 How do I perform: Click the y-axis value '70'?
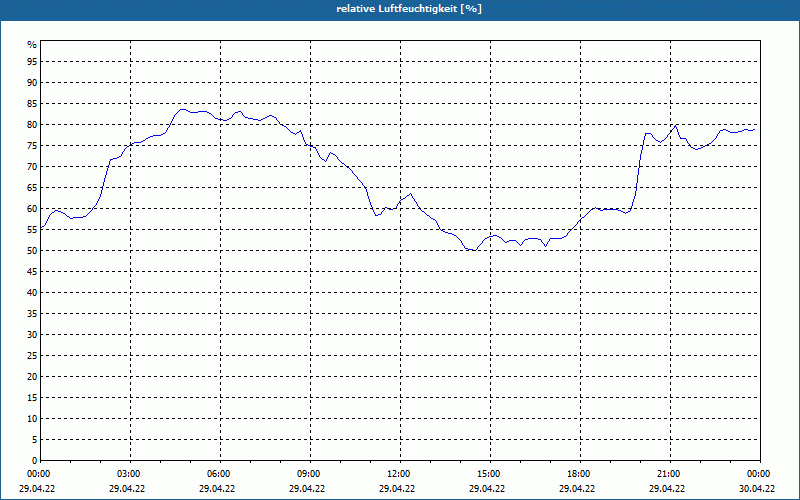pyautogui.click(x=32, y=167)
